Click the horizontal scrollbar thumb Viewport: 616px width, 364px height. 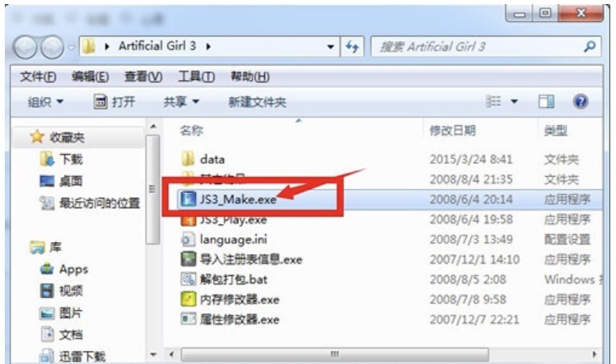click(x=335, y=354)
